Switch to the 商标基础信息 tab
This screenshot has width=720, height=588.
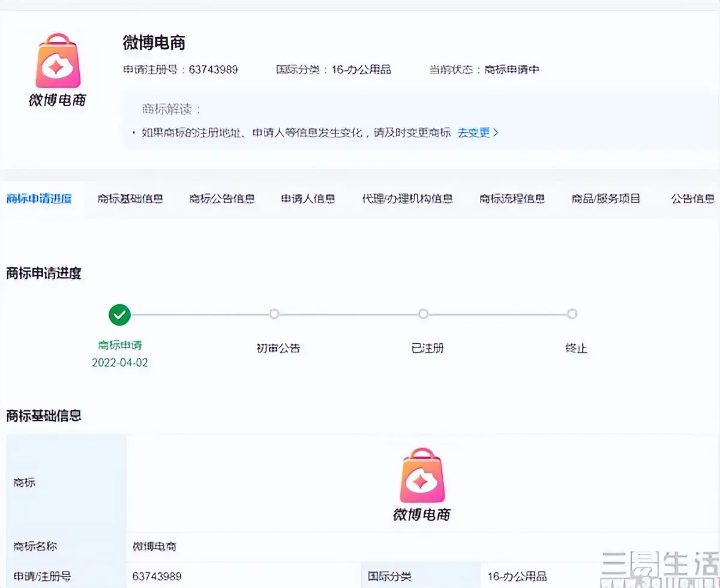130,199
